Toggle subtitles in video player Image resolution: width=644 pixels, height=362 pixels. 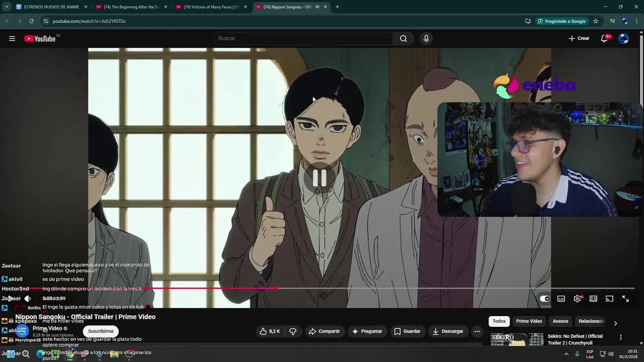(561, 299)
